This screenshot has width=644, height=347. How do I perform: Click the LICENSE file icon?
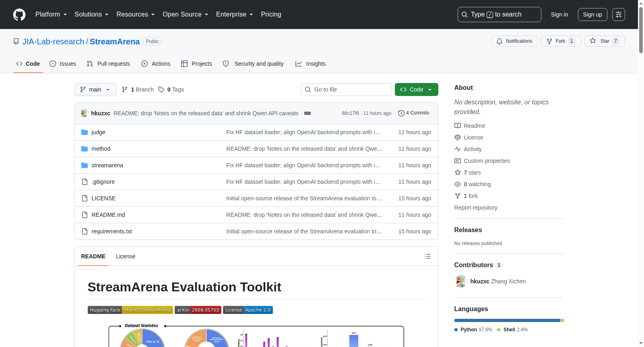coord(85,198)
